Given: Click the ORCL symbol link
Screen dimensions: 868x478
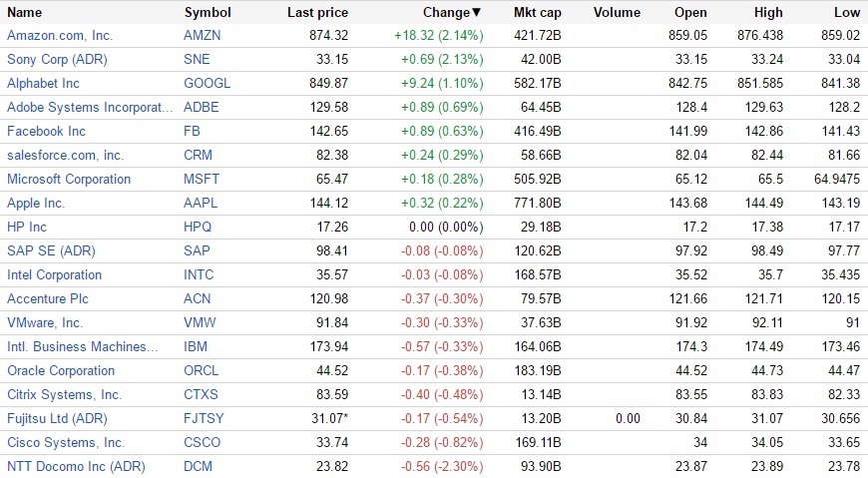Looking at the screenshot, I should click(202, 370).
